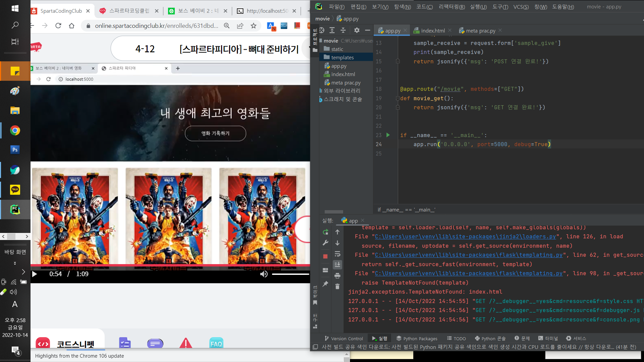Open TODO tool window
644x362 pixels.
457,339
